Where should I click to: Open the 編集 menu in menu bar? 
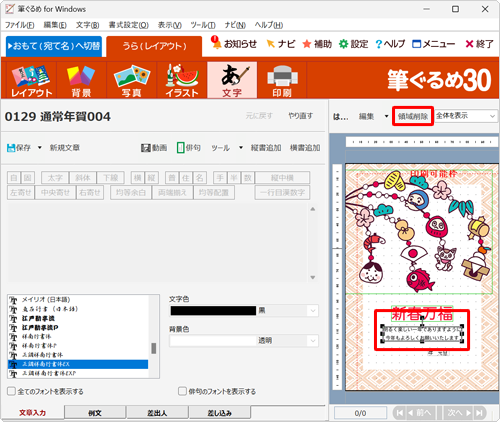pyautogui.click(x=55, y=25)
